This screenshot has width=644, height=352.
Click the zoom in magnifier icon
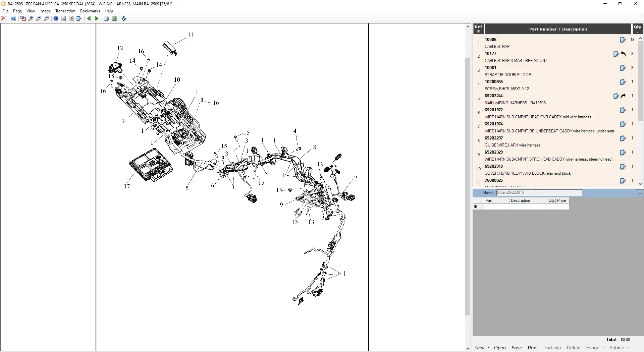click(39, 19)
